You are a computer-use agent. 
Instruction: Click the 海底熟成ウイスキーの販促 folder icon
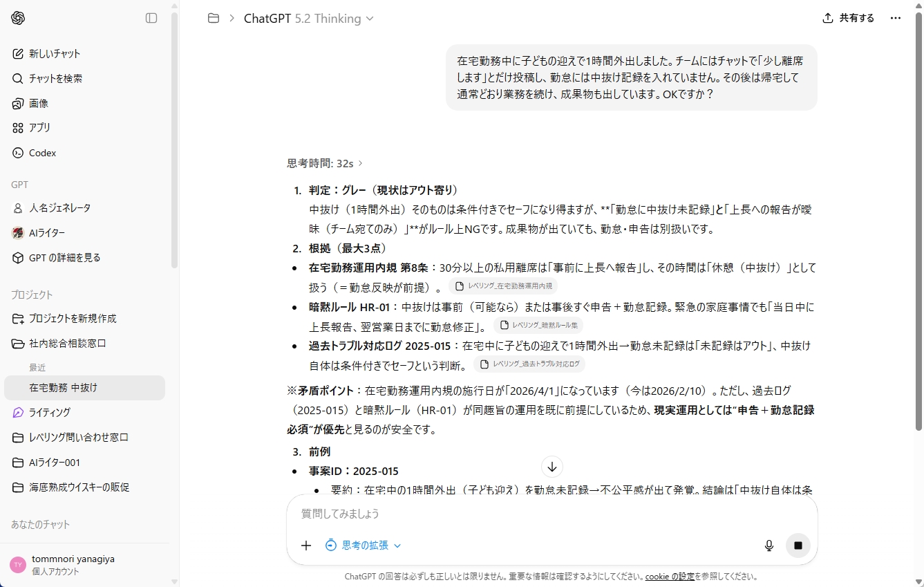18,487
